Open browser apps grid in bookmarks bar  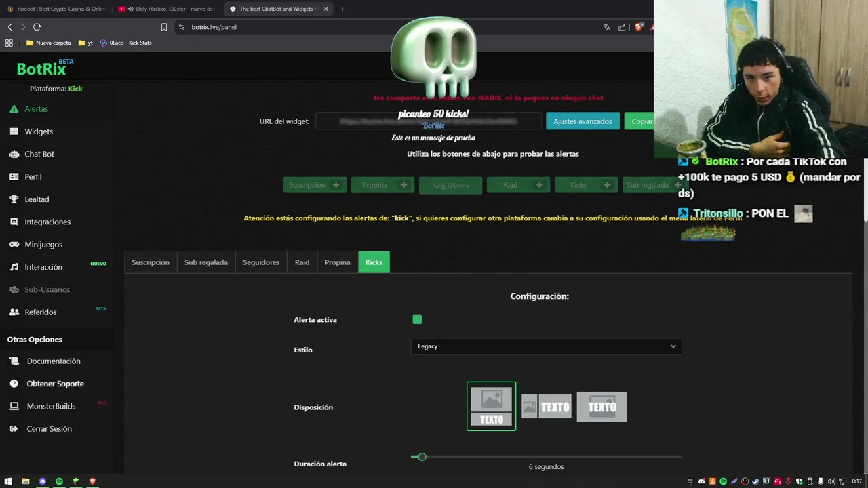tap(9, 43)
